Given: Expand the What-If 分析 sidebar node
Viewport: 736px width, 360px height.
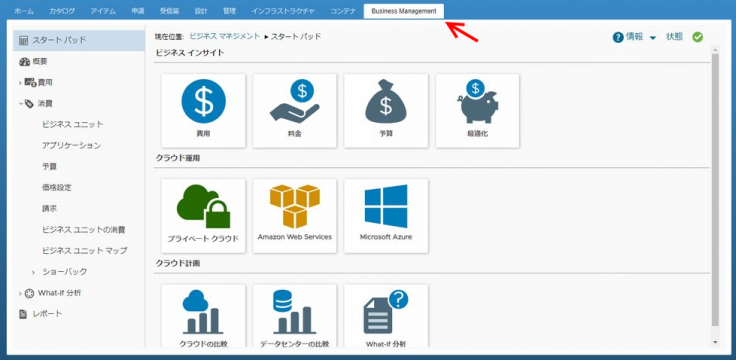Looking at the screenshot, I should click(20, 293).
